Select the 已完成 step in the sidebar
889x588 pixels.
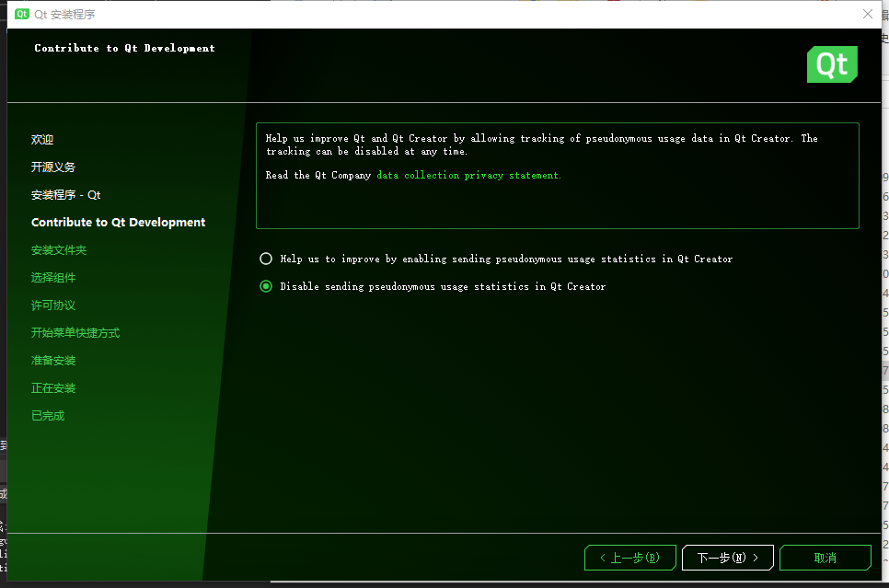click(48, 416)
